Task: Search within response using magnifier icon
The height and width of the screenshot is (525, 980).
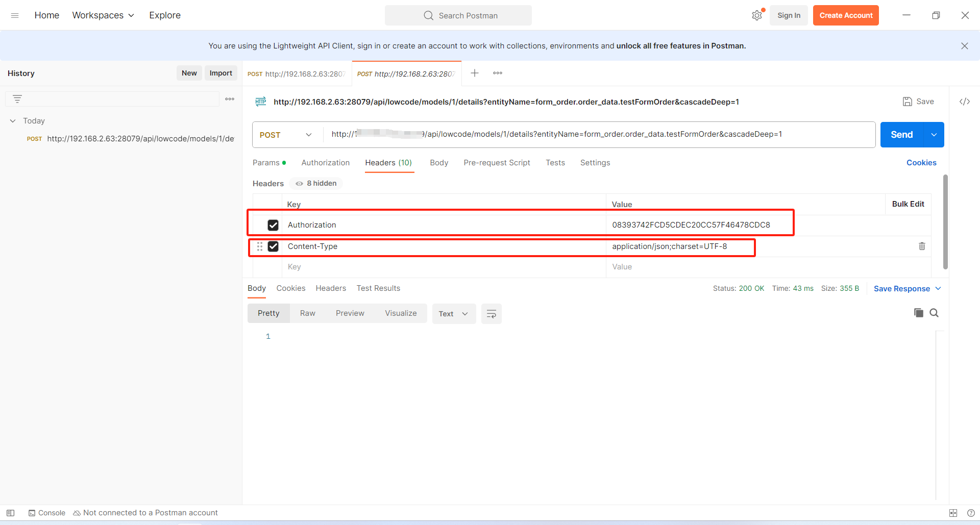Action: point(934,313)
